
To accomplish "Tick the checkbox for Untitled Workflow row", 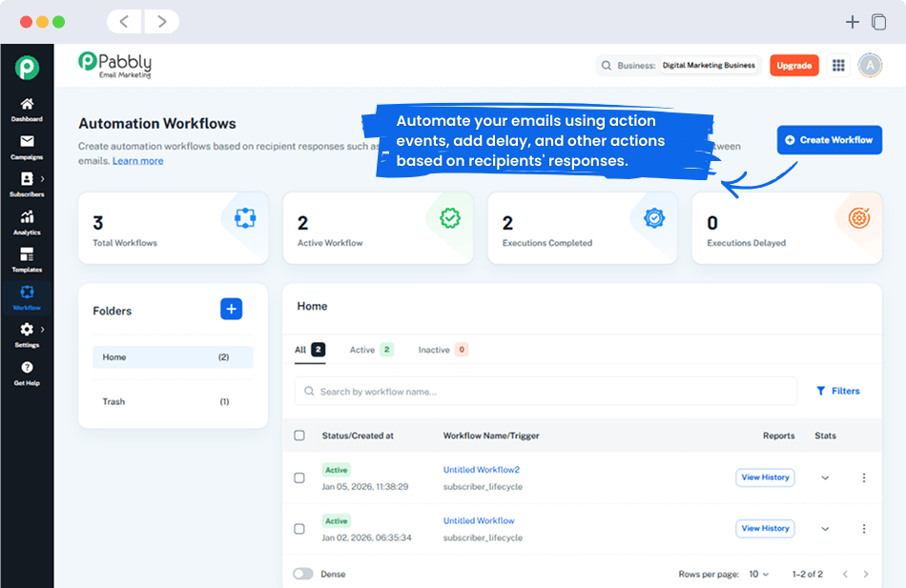I will click(299, 528).
